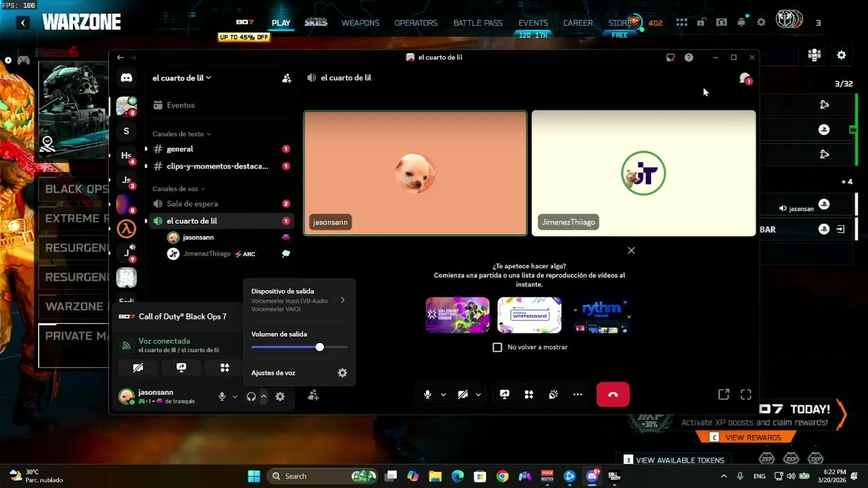This screenshot has width=868, height=488.
Task: Click VIEW AVAILABLE TOKENS in Warzone
Action: pos(674,460)
